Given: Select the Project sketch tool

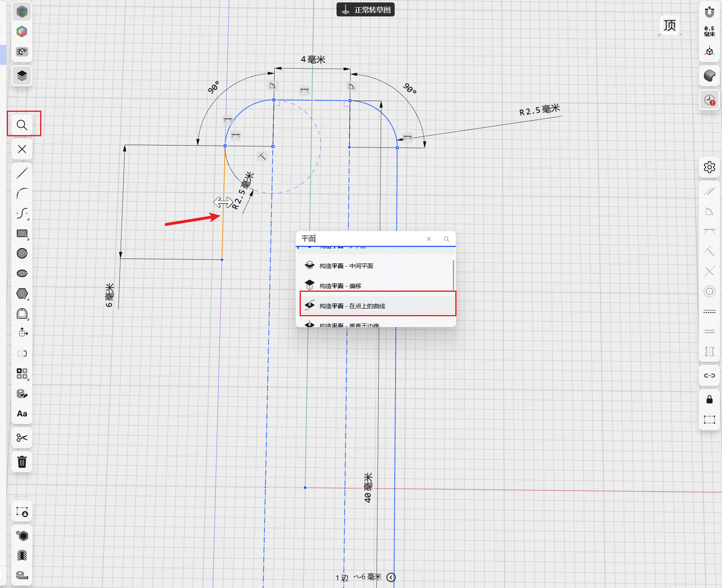Looking at the screenshot, I should click(x=22, y=394).
